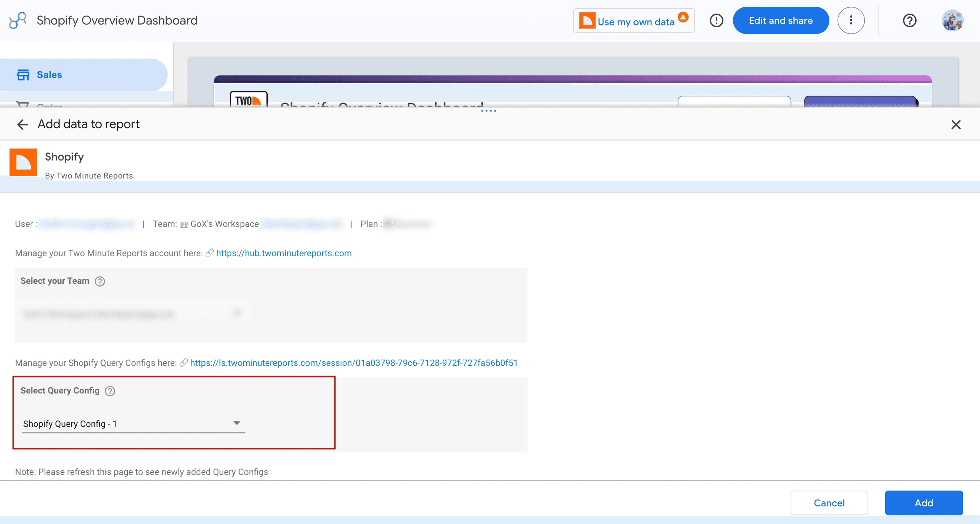Click the Edit and share button
The width and height of the screenshot is (980, 524).
point(781,21)
